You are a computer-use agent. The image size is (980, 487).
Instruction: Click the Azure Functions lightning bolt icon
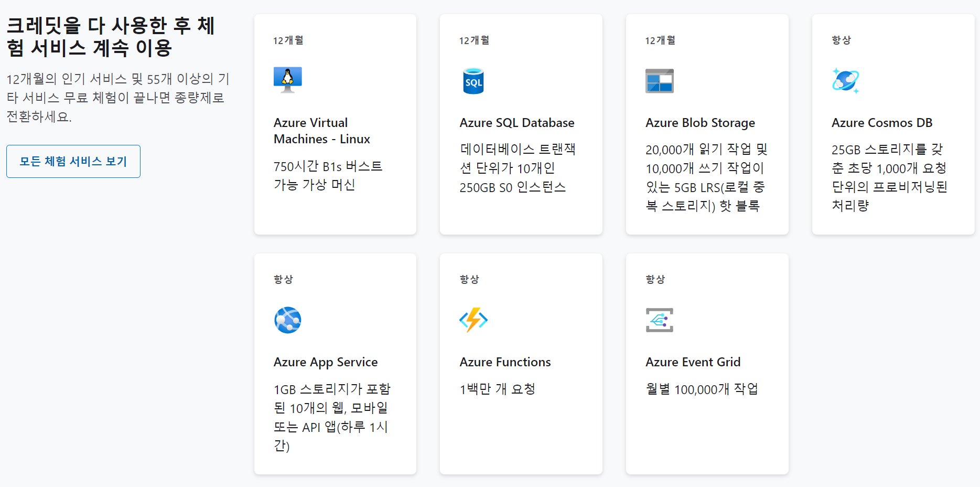pyautogui.click(x=473, y=320)
